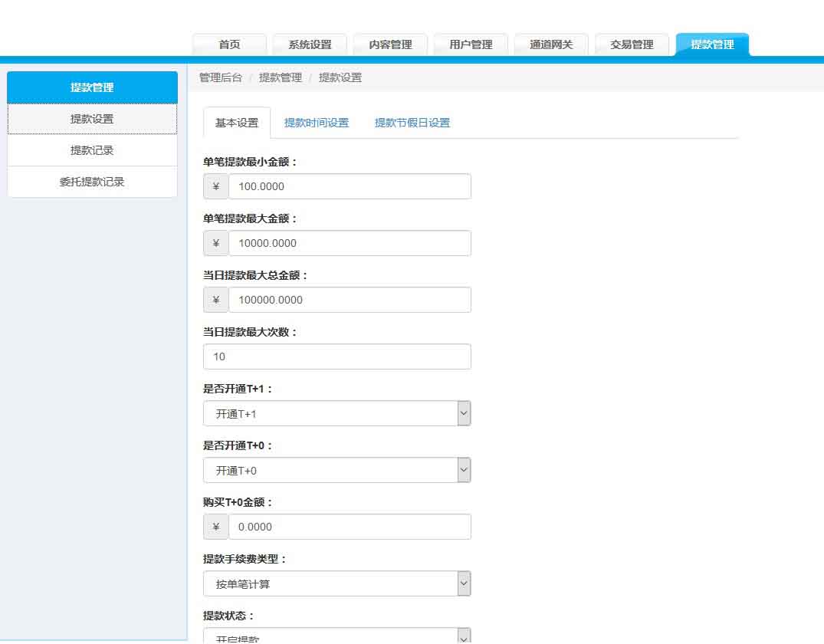Screen dimensions: 824x644
Task: Click the 当日提款最大次数 input field
Action: click(x=336, y=356)
